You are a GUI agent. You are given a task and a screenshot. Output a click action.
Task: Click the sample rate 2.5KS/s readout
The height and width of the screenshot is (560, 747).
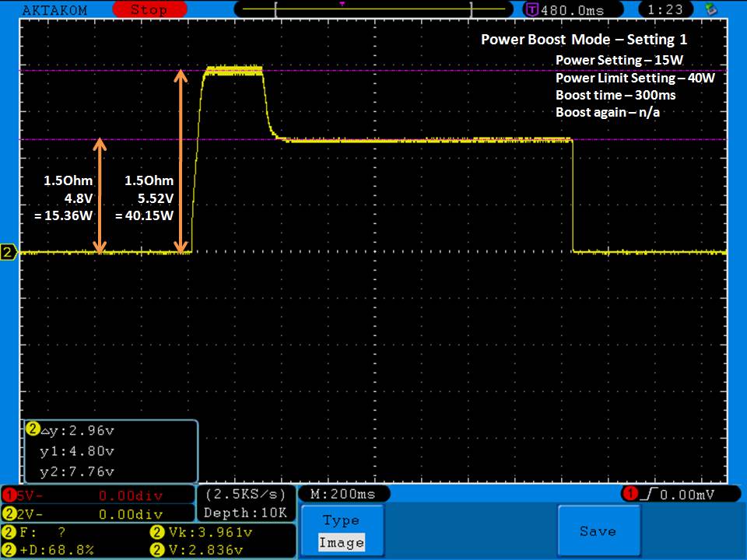[246, 495]
